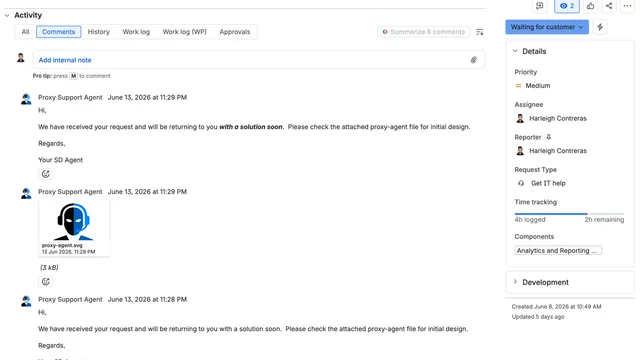Click the 2h remaining text
640x360 pixels.
604,220
